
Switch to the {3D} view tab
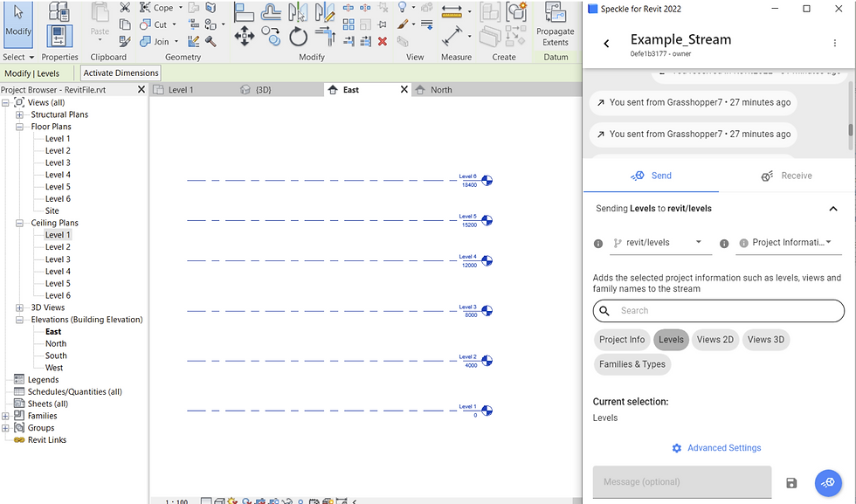(280, 90)
